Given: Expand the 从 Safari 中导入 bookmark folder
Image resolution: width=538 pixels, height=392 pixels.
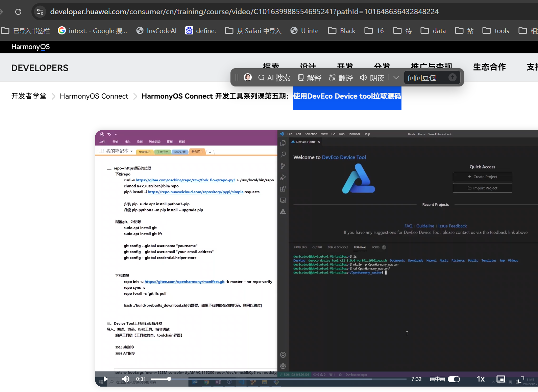Looking at the screenshot, I should coord(253,31).
